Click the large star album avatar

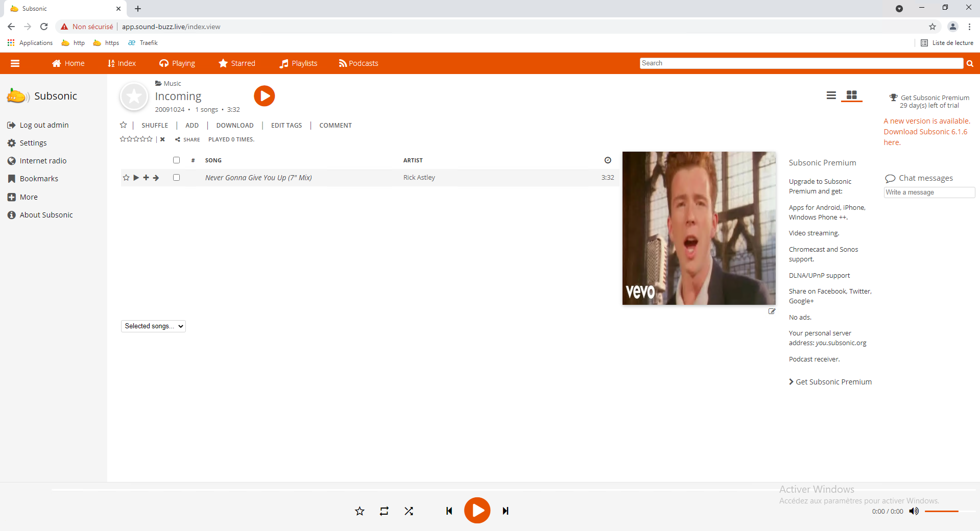click(x=134, y=96)
